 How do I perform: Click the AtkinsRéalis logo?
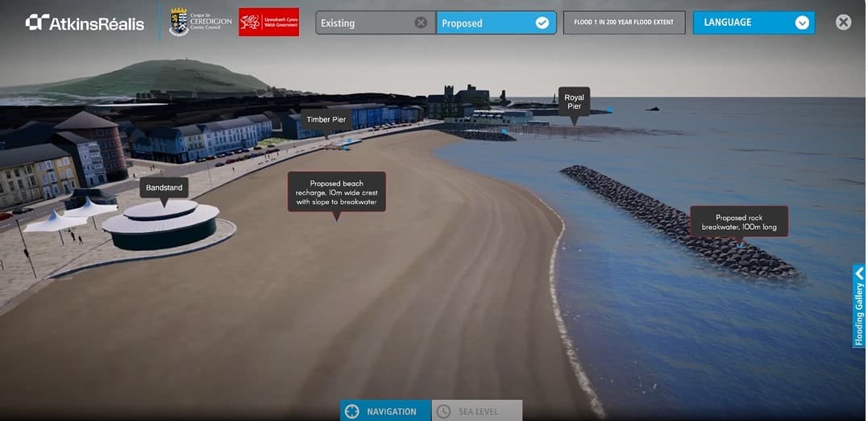point(85,23)
